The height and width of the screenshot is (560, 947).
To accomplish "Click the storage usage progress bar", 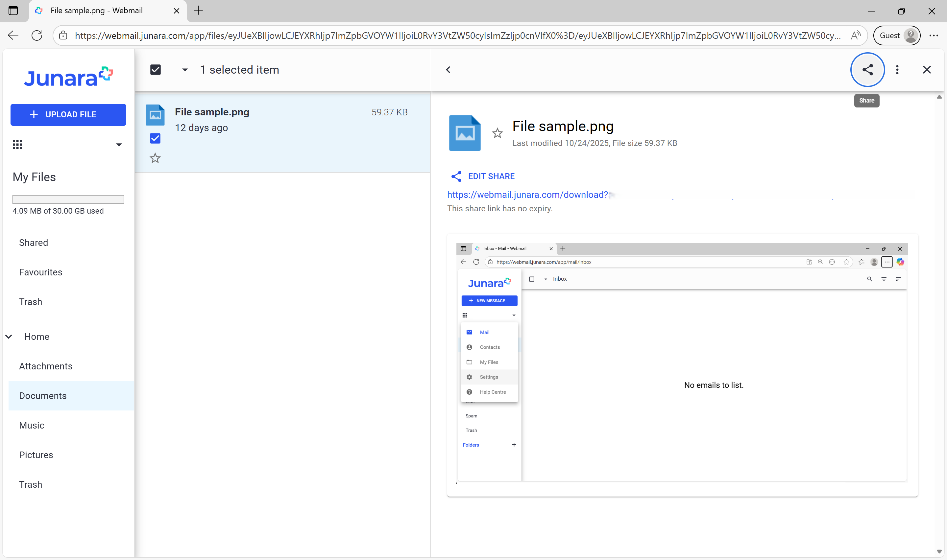I will coord(68,199).
